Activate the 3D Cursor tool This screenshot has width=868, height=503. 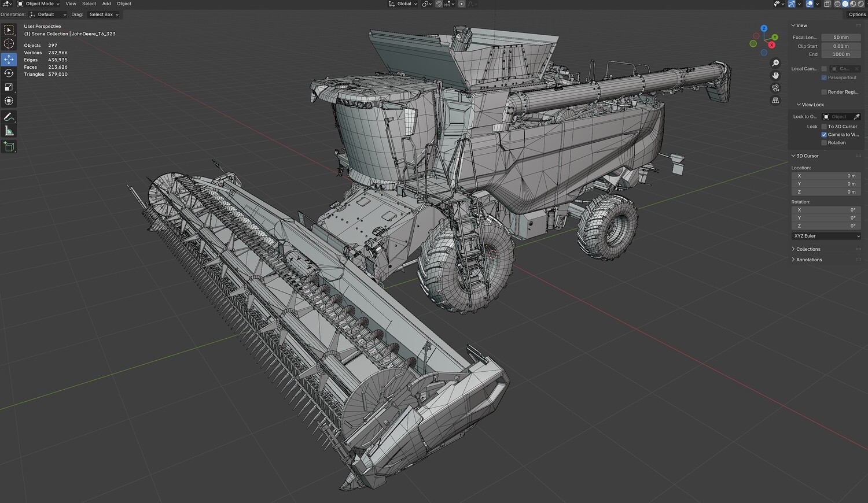coord(9,44)
